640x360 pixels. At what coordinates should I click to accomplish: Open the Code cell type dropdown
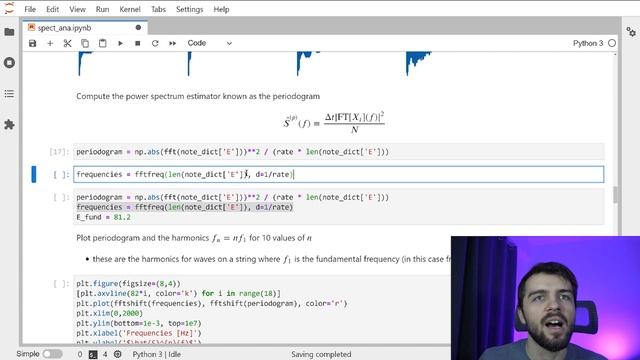209,43
